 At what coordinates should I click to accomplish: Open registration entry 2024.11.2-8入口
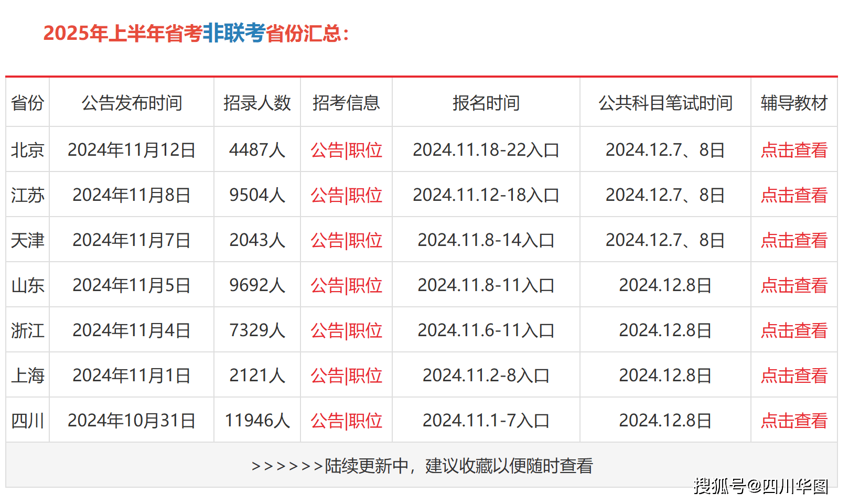(486, 376)
